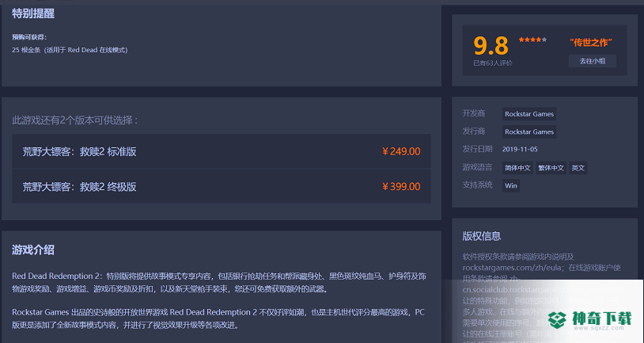Click the 发行日期 label
The width and height of the screenshot is (644, 343).
tap(477, 149)
